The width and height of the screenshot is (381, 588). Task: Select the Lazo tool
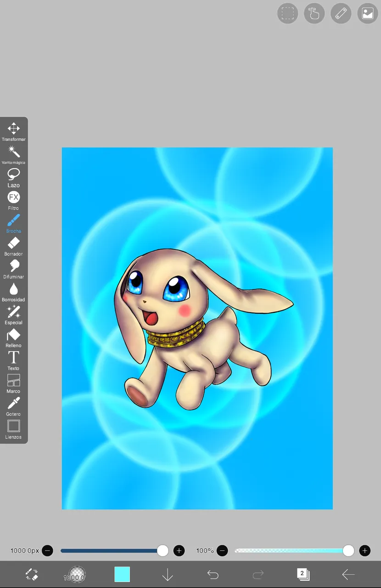[x=14, y=177]
